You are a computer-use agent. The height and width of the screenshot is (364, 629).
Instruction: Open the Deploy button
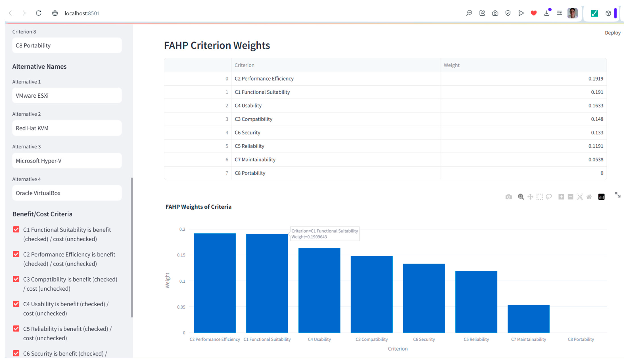(612, 33)
